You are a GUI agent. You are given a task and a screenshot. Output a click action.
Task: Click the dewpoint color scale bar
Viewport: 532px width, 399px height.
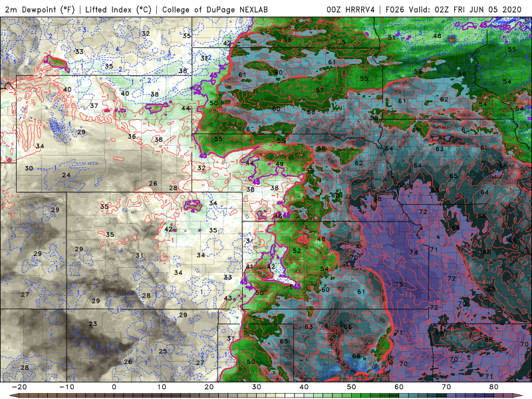point(266,396)
